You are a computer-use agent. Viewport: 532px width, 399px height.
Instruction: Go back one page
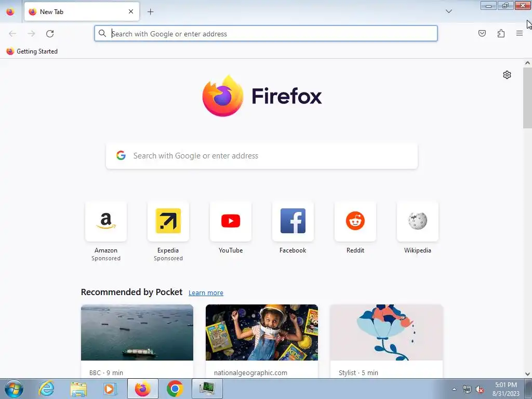pyautogui.click(x=12, y=33)
